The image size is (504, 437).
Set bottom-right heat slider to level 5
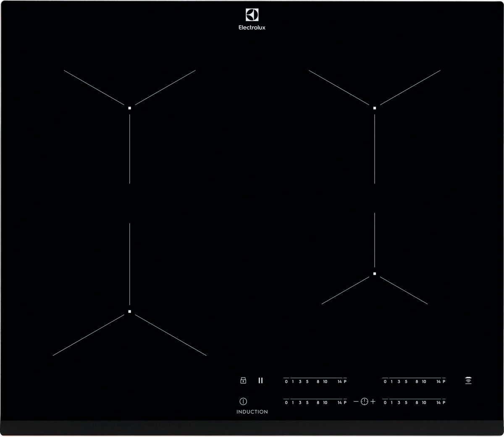[x=406, y=402]
